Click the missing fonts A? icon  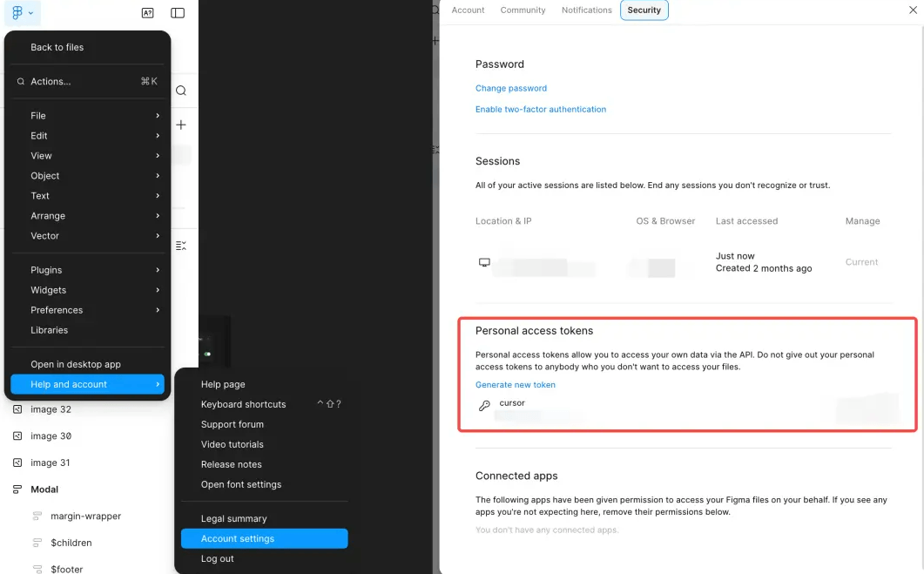148,13
